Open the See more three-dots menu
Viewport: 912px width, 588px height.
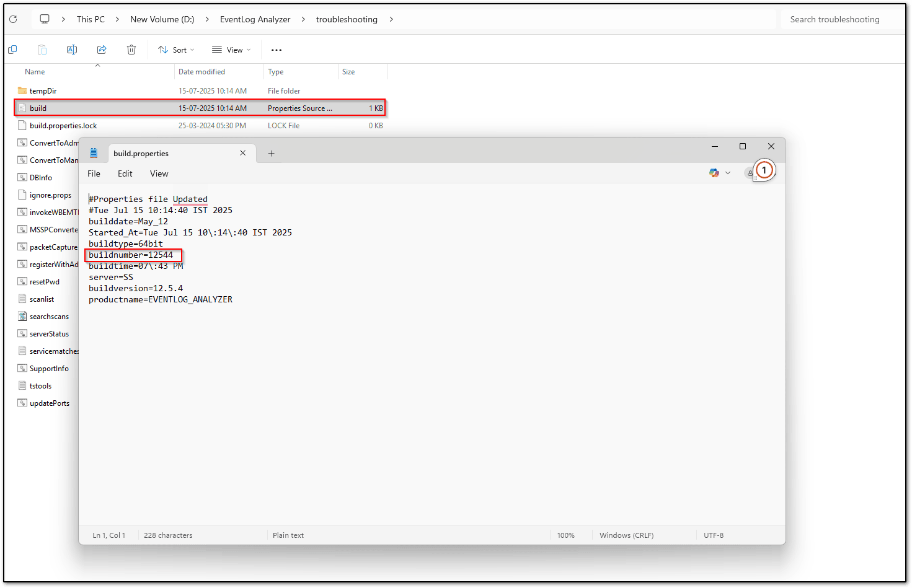[x=277, y=50]
